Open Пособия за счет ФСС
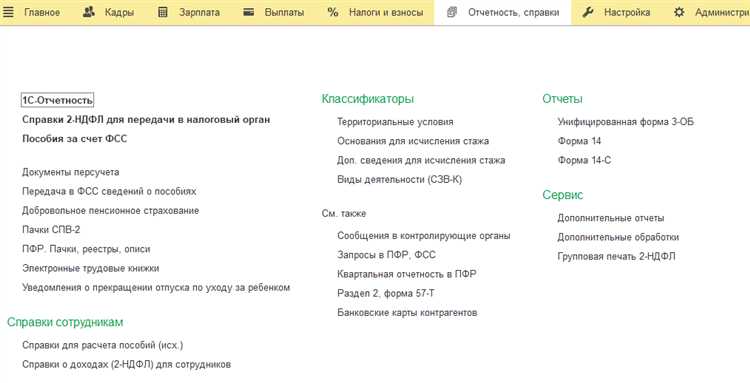The height and width of the screenshot is (383, 750). [x=75, y=139]
